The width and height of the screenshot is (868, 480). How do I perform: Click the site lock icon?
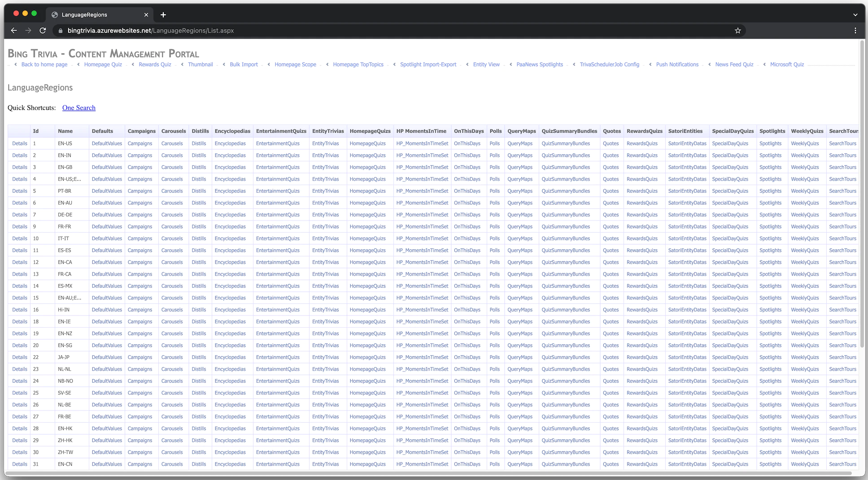point(61,30)
